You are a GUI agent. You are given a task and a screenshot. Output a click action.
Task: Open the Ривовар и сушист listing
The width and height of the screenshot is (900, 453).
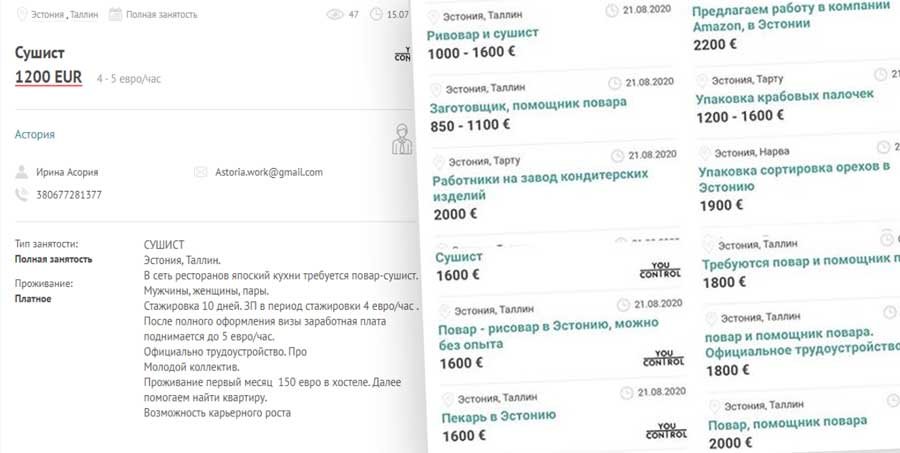[483, 34]
